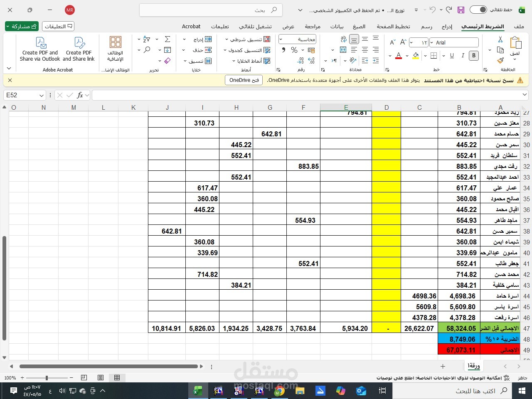Collapse the ribbon with chevron
Viewport: 532px width, 399px height.
click(x=9, y=68)
